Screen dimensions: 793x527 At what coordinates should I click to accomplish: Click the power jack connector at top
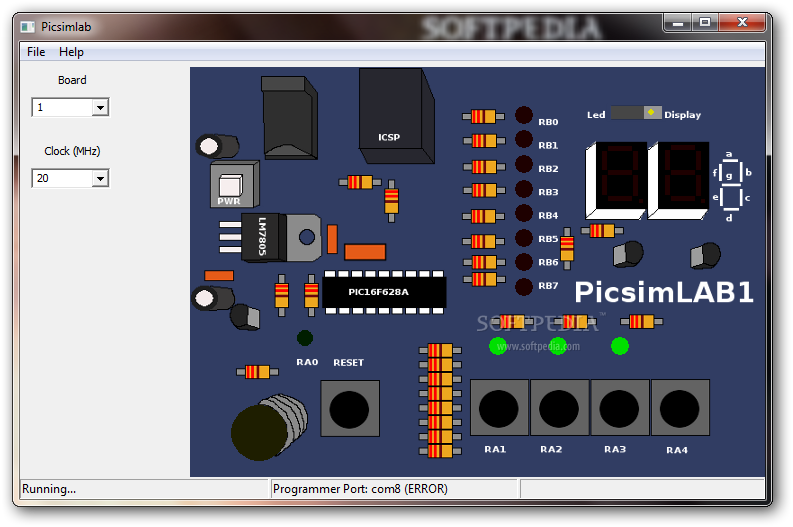tap(289, 118)
